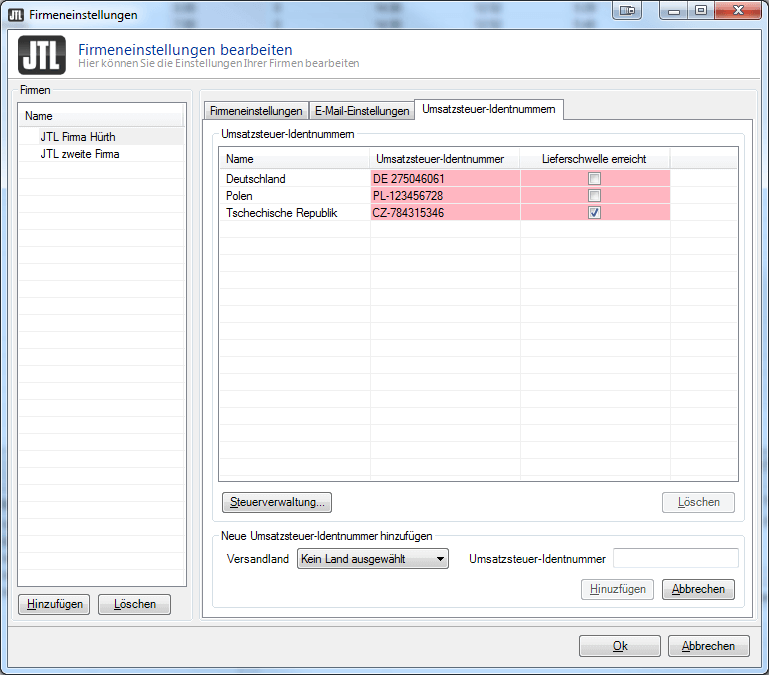Minimize the Firmeneinstellungen window
Viewport: 769px width, 675px height.
point(674,10)
